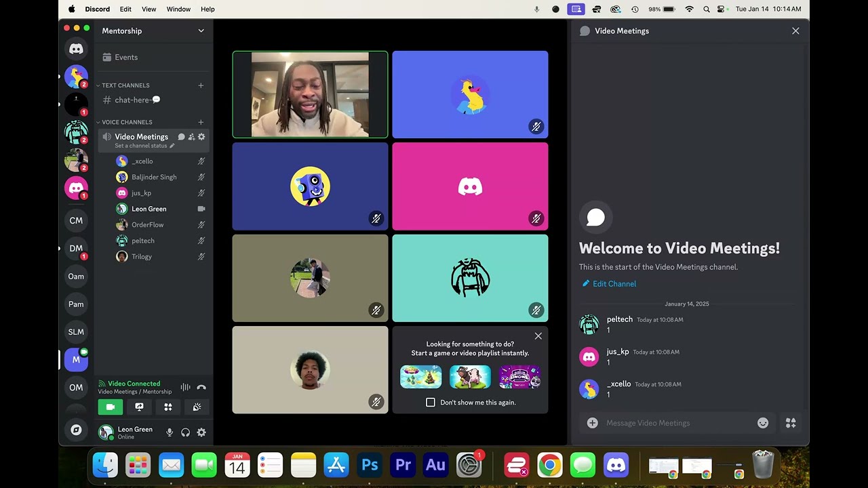This screenshot has width=868, height=488.
Task: Create a new text channel
Action: [201, 85]
